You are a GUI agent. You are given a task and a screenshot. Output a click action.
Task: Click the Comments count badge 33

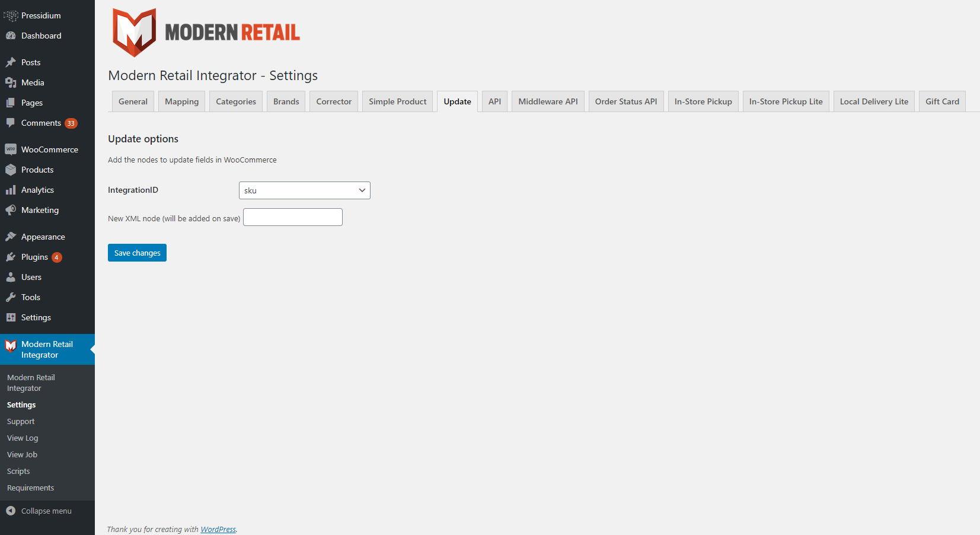(x=71, y=123)
